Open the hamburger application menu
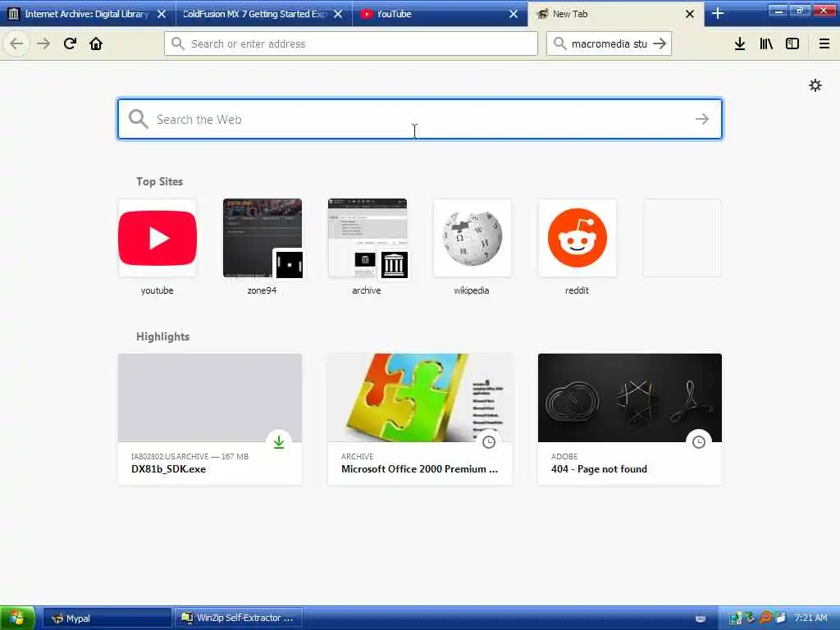 pyautogui.click(x=824, y=43)
